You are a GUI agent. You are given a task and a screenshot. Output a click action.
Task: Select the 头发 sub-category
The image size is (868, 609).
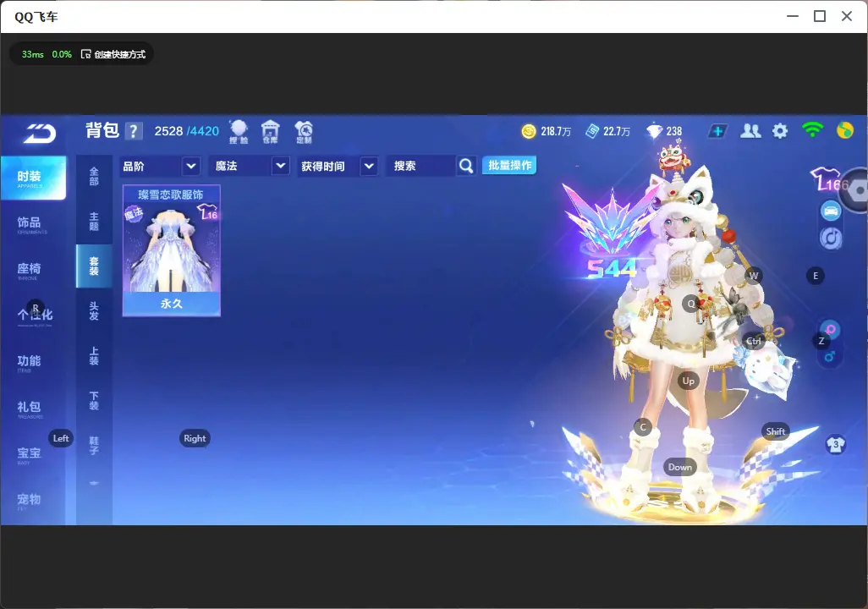click(94, 311)
